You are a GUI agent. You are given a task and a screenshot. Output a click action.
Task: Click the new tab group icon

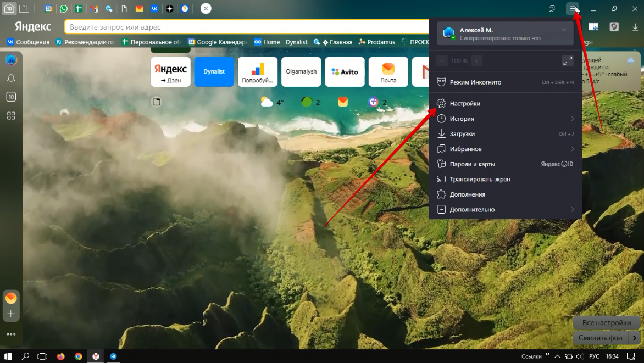click(x=24, y=9)
